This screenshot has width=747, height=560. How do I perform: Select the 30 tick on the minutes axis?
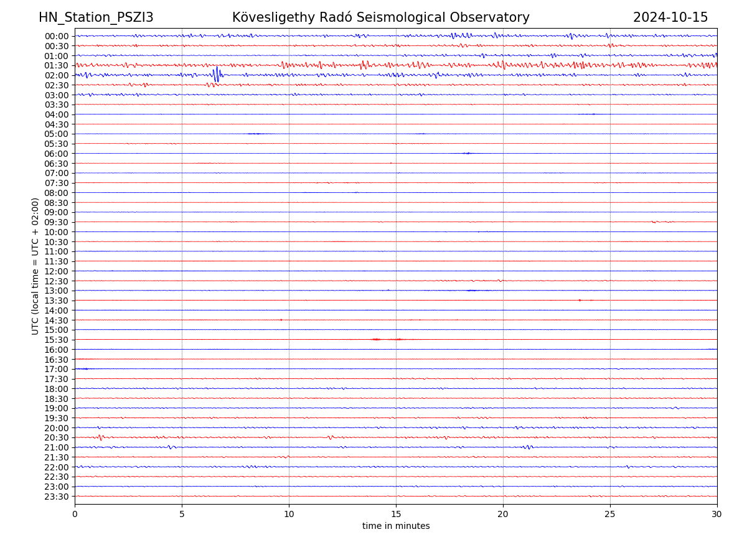(717, 515)
